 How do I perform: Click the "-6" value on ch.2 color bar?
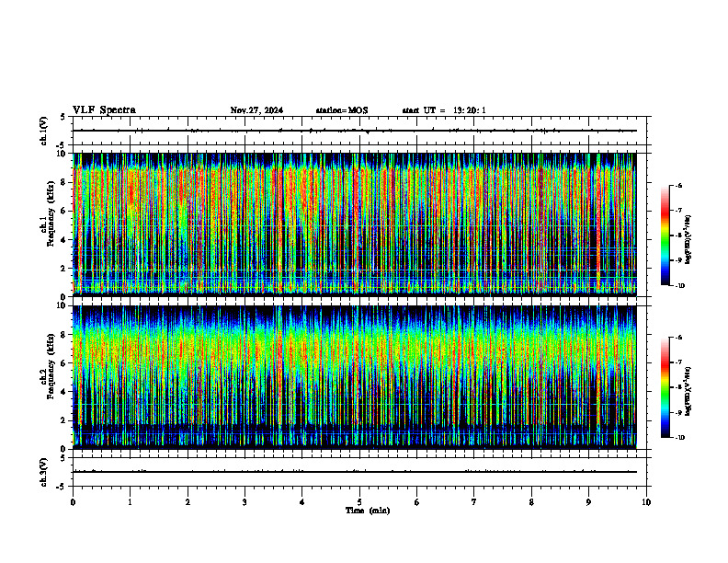[677, 338]
